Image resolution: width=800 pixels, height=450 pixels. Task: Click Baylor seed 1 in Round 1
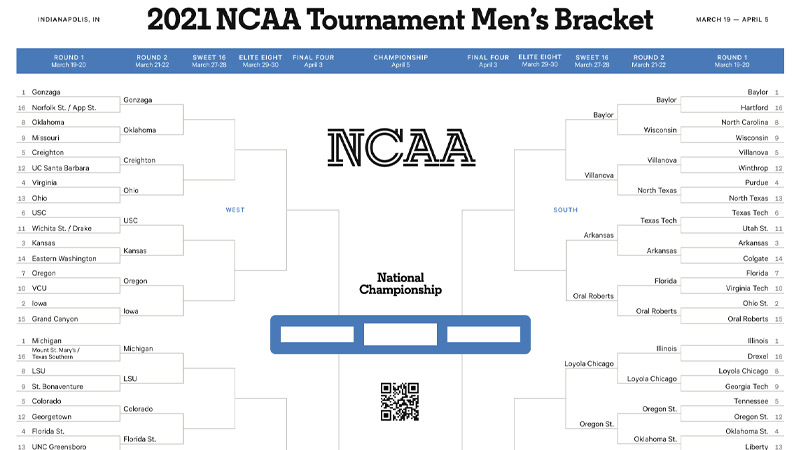tap(758, 92)
